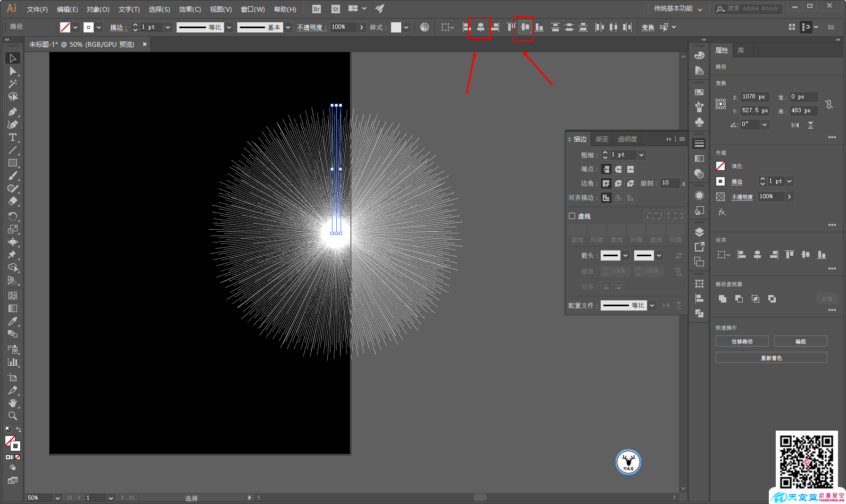Open the 效果(C) menu
The image size is (846, 504).
(x=190, y=9)
